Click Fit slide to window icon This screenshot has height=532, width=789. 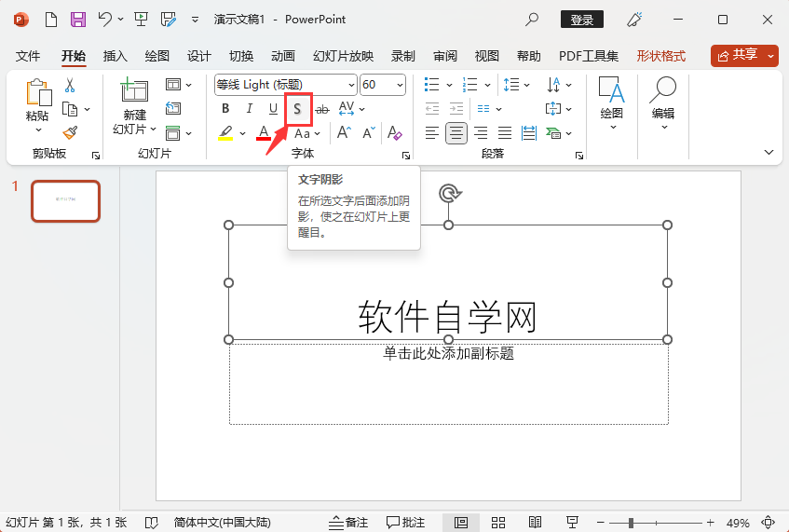click(x=769, y=523)
